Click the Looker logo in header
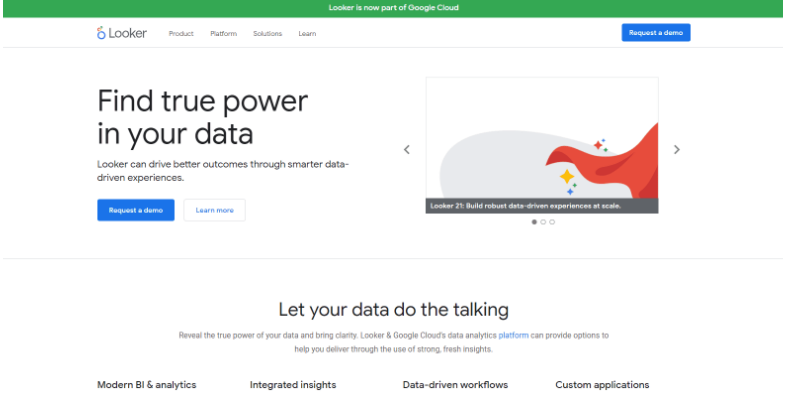 (121, 33)
